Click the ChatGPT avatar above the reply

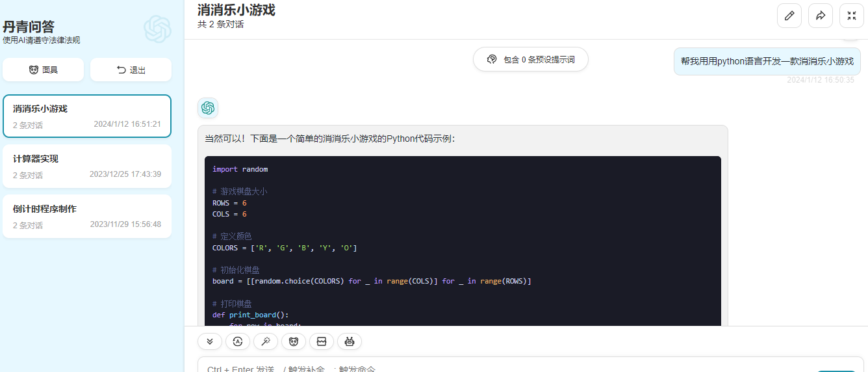(208, 108)
